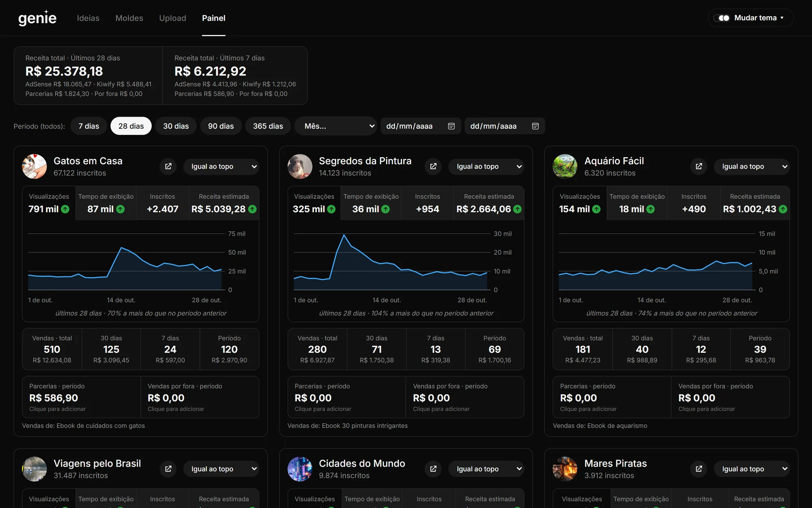Screen dimensions: 812x508
Task: Select the 28 dias period
Action: coord(131,126)
